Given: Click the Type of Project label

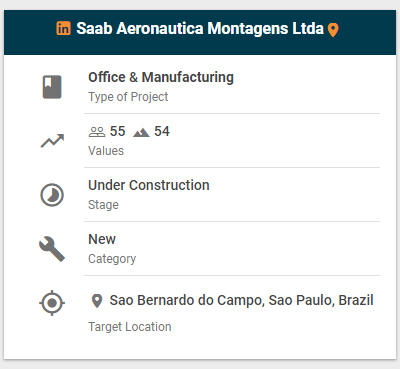Looking at the screenshot, I should click(x=128, y=97).
